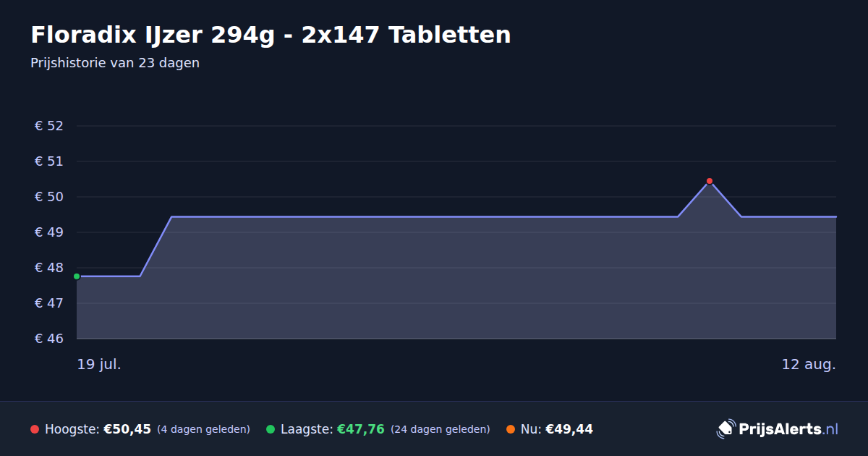The image size is (868, 456).
Task: Click the Floradix IJzer 294g product title
Action: pos(271,35)
